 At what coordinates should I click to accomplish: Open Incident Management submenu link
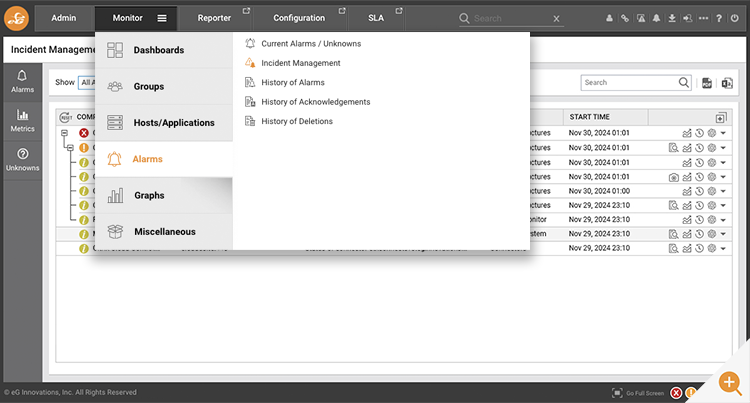(300, 63)
